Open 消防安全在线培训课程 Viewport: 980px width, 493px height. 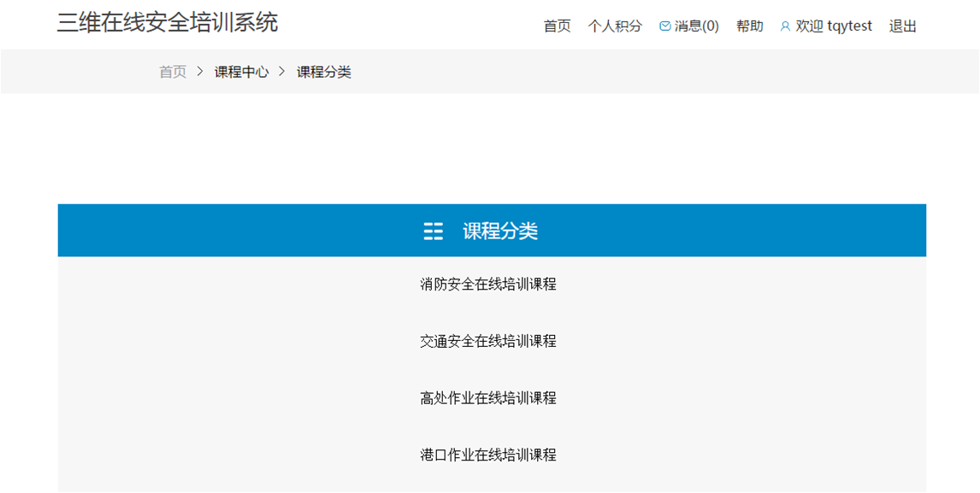[488, 285]
